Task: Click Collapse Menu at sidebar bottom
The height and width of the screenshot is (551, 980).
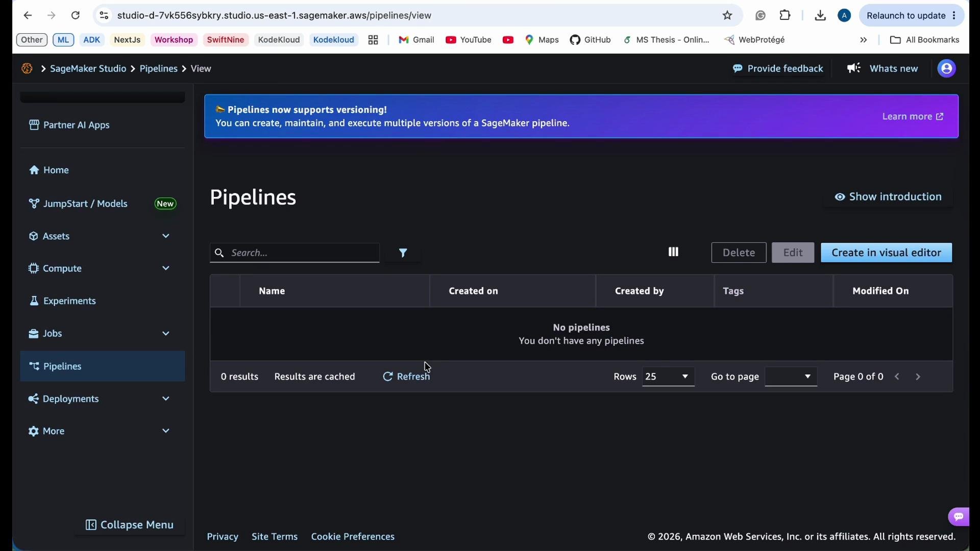Action: (x=130, y=525)
